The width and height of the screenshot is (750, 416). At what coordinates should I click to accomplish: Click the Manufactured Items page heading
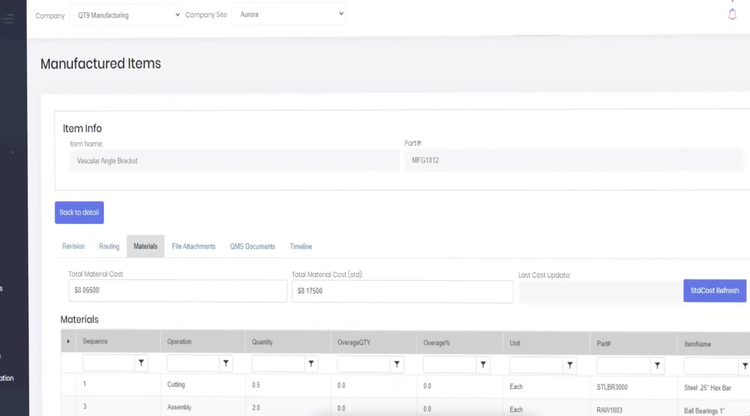pos(100,64)
